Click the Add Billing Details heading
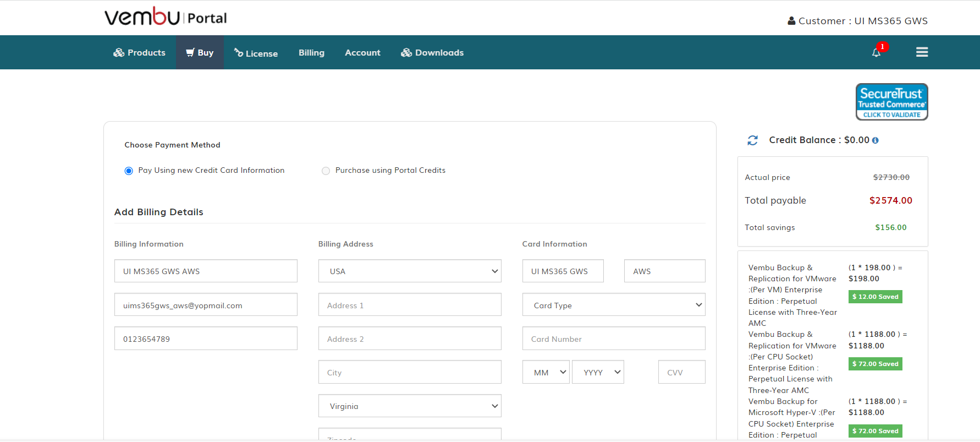 [x=158, y=212]
